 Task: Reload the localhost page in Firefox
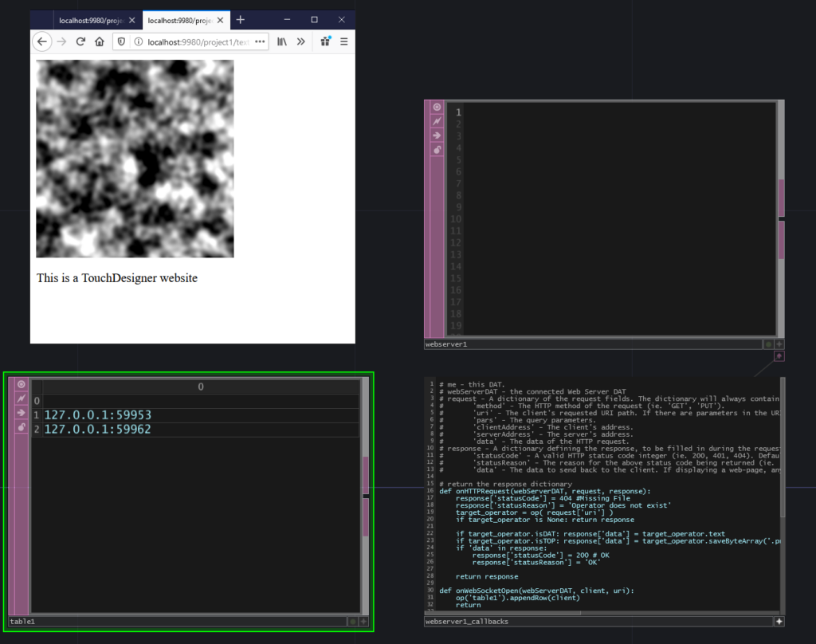coord(80,41)
